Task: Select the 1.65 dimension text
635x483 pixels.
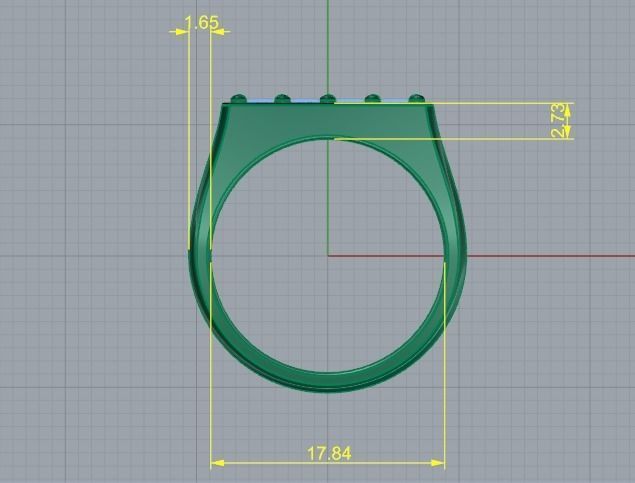Action: [x=201, y=23]
